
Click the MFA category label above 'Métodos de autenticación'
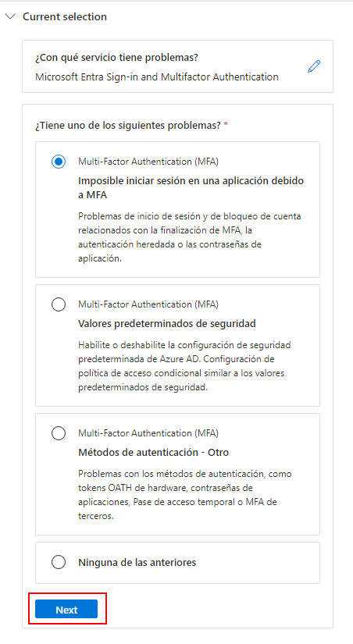[148, 433]
